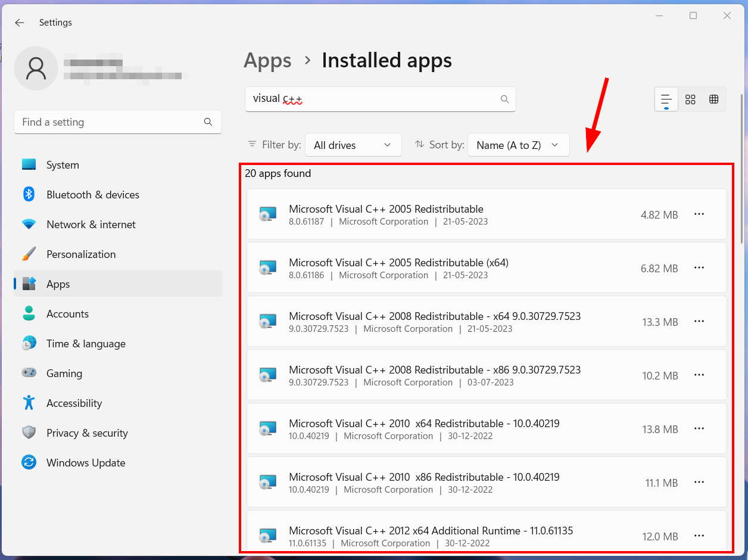Open more options for Visual C++ 2008 x86 Redistributable
This screenshot has height=560, width=748.
pyautogui.click(x=699, y=375)
